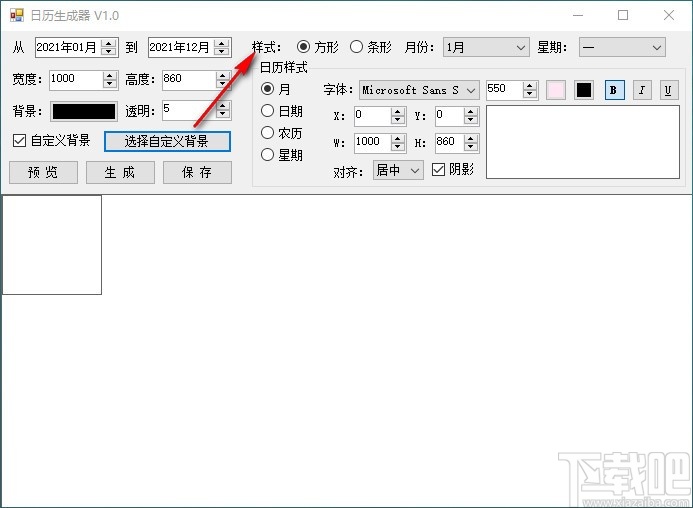The height and width of the screenshot is (508, 693).
Task: Click the 生成 generate button
Action: click(x=120, y=172)
